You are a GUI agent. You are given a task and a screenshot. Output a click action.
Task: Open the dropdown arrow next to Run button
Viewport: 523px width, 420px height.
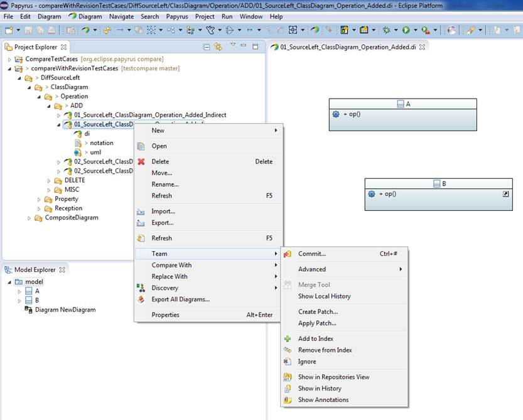[416, 30]
